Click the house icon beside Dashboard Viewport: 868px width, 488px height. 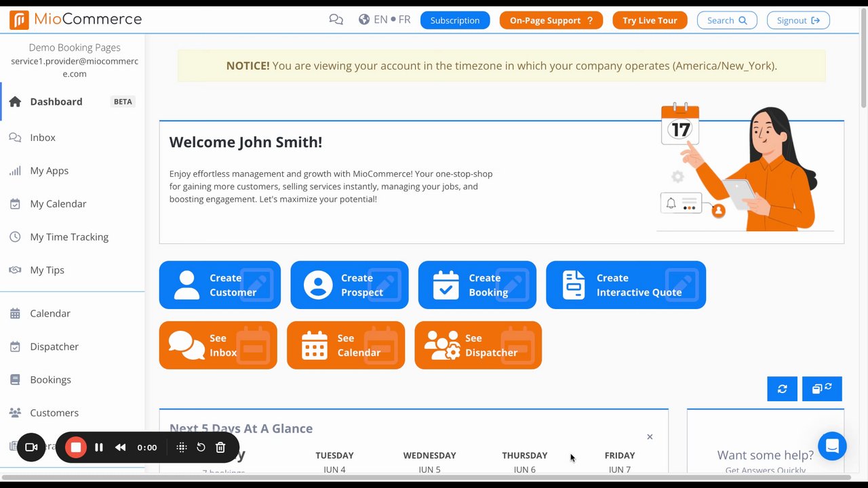pos(15,102)
